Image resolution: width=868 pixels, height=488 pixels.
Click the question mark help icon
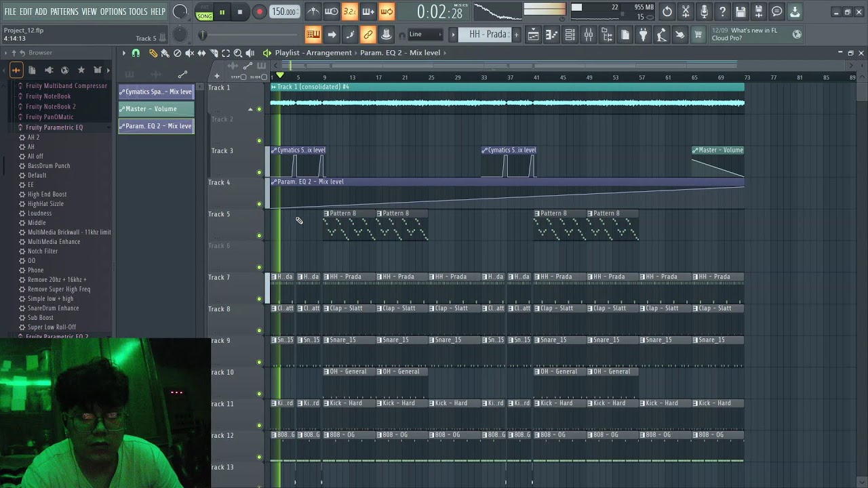pos(722,12)
